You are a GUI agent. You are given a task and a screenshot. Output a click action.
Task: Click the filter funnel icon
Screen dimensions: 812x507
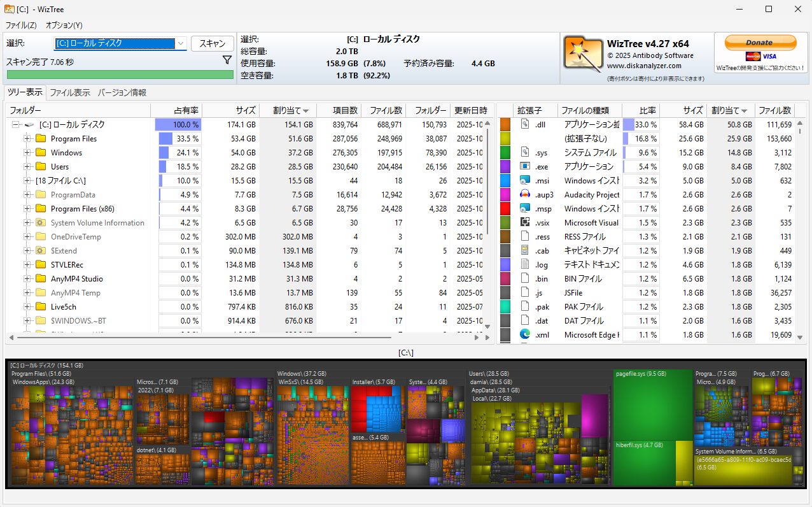click(x=227, y=61)
